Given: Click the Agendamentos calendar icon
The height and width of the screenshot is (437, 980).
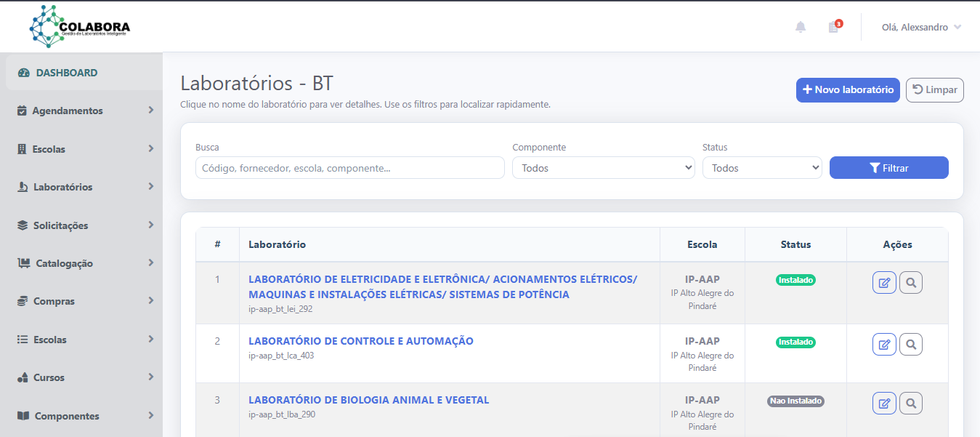Looking at the screenshot, I should (x=22, y=111).
